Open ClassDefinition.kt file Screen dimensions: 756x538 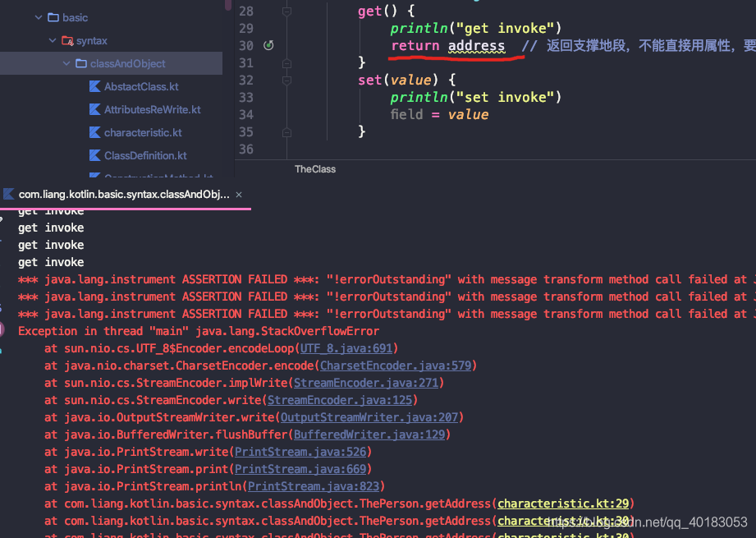tap(145, 156)
